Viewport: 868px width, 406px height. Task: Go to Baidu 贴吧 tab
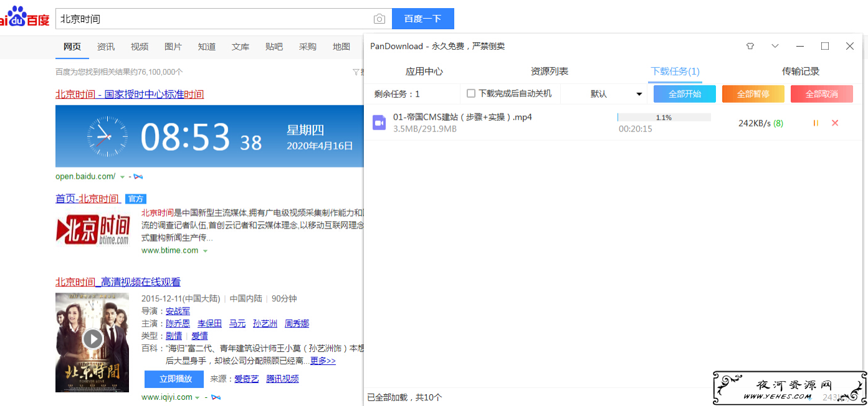tap(274, 47)
